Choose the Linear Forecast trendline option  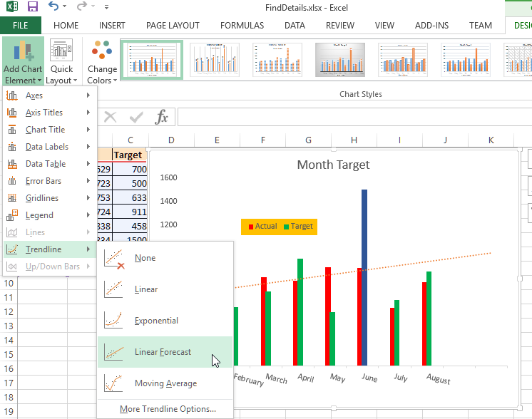[x=165, y=352]
